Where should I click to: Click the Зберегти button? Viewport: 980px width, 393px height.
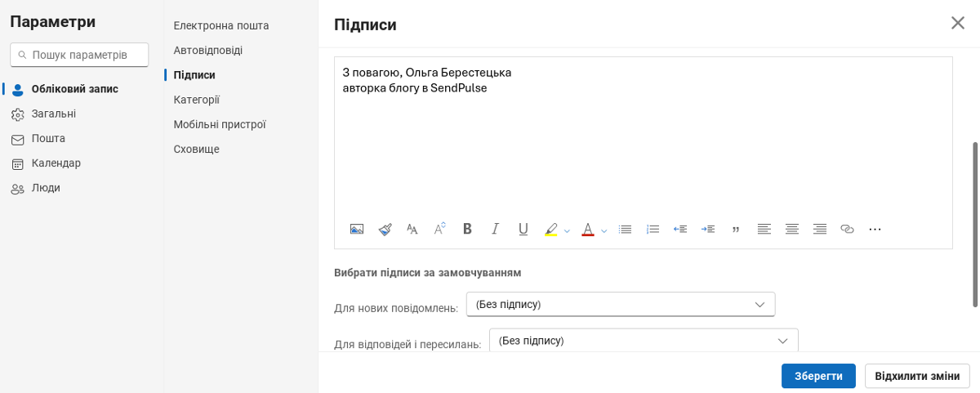click(x=818, y=376)
